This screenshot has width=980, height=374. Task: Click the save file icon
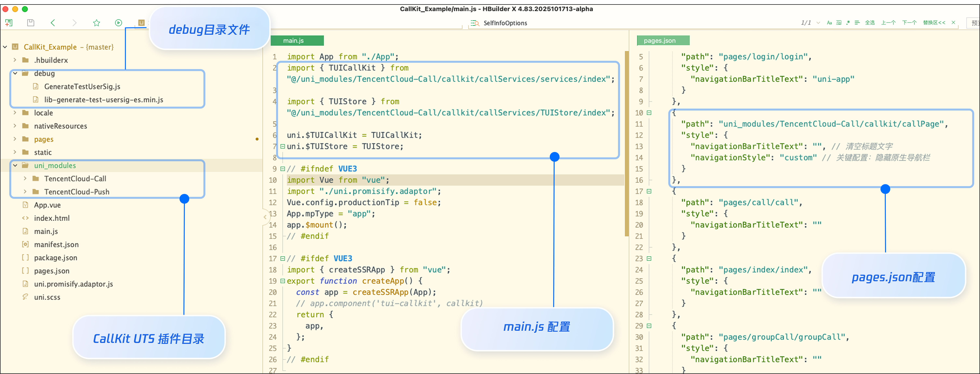tap(31, 23)
